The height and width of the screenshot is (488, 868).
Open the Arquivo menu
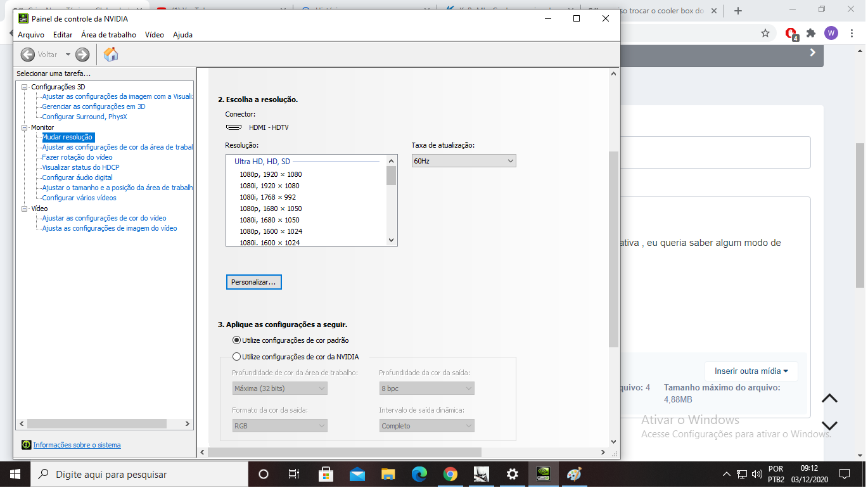[31, 35]
